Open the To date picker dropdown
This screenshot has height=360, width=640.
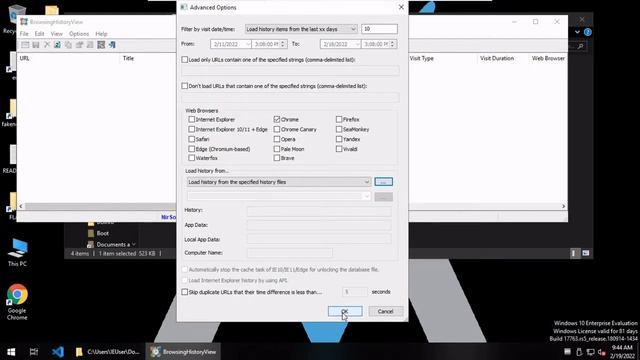[358, 44]
